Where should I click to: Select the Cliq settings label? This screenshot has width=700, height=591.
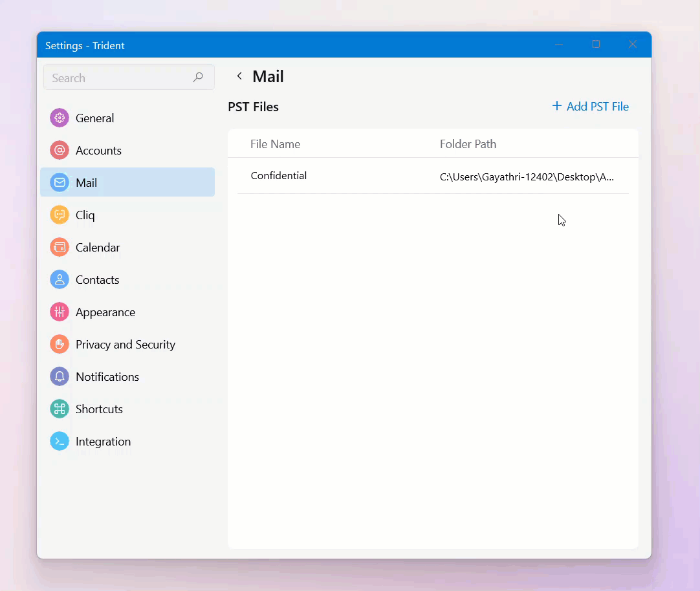(85, 215)
